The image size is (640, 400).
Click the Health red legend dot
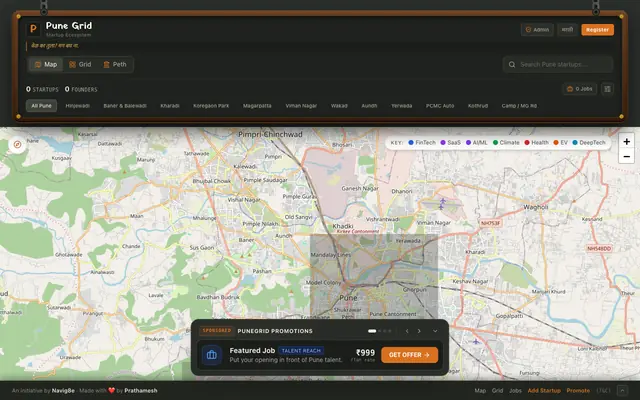point(527,142)
